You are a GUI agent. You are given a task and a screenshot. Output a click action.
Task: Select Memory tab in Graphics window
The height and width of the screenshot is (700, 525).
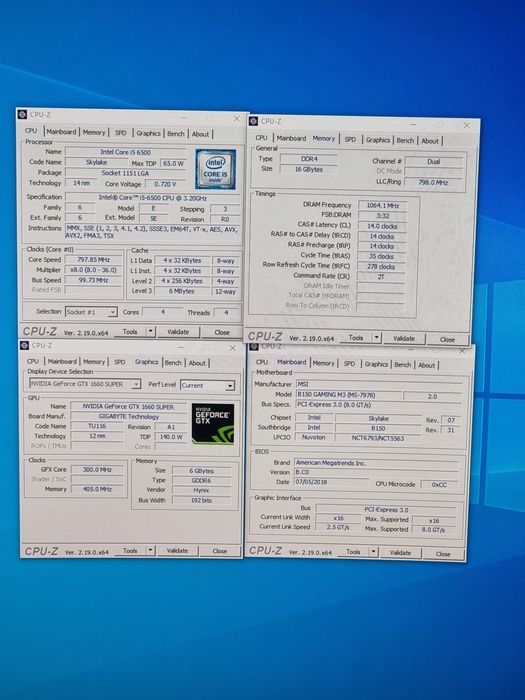click(x=94, y=362)
